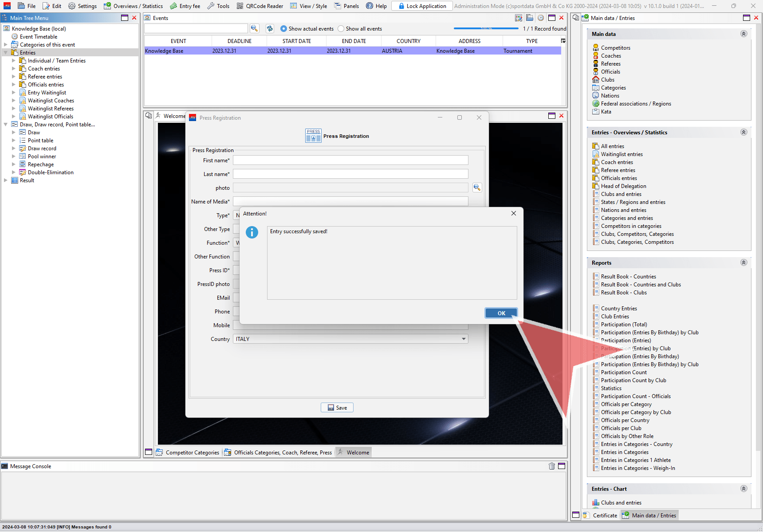Select 'Show actual events' radio button
The width and height of the screenshot is (763, 532).
coord(284,29)
